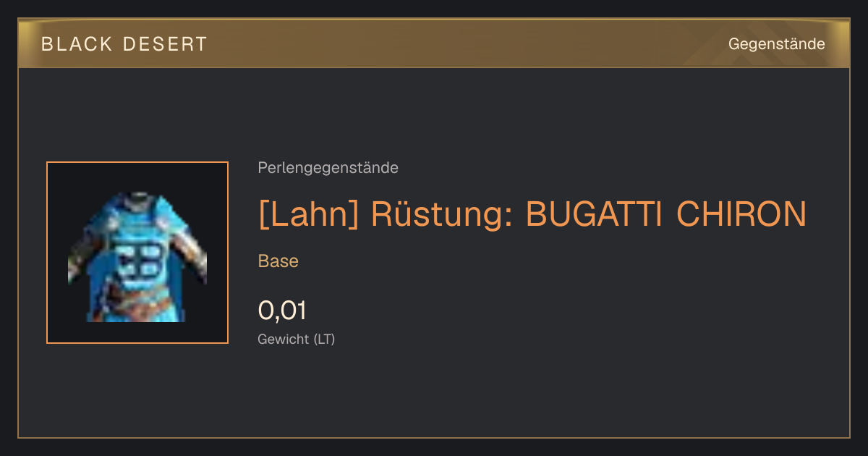Click the 0,01 weight value
The height and width of the screenshot is (456, 868).
pyautogui.click(x=282, y=311)
